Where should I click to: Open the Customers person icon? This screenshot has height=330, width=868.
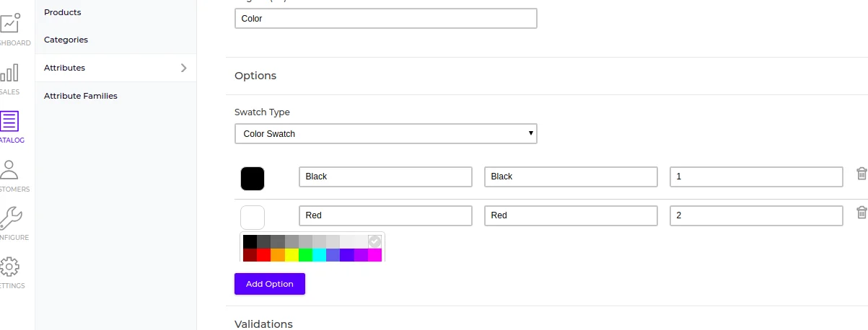point(9,170)
